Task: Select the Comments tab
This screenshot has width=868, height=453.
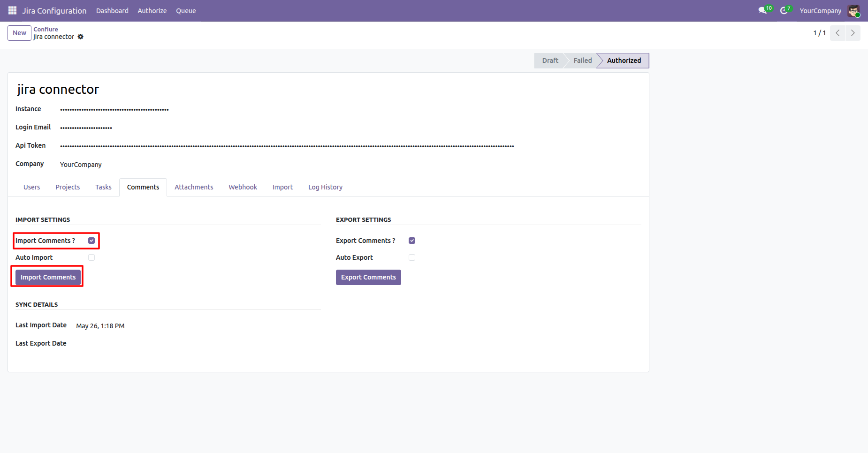Action: (x=143, y=187)
